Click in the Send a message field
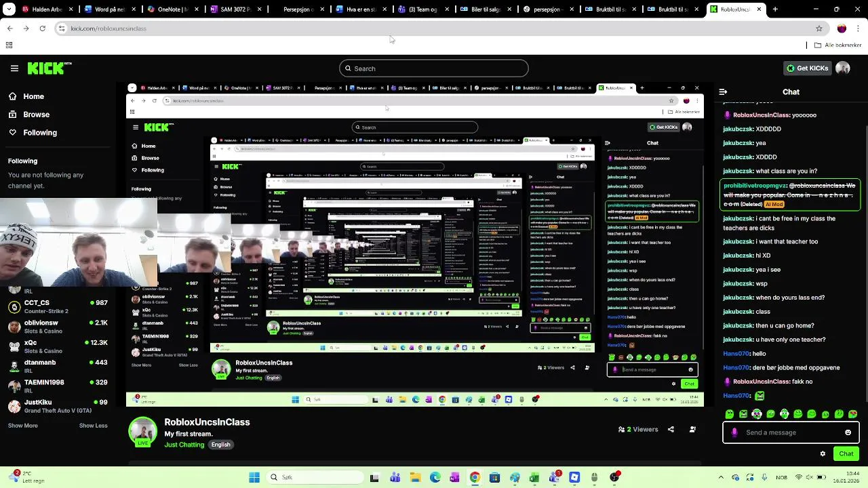The width and height of the screenshot is (868, 488). click(x=791, y=432)
